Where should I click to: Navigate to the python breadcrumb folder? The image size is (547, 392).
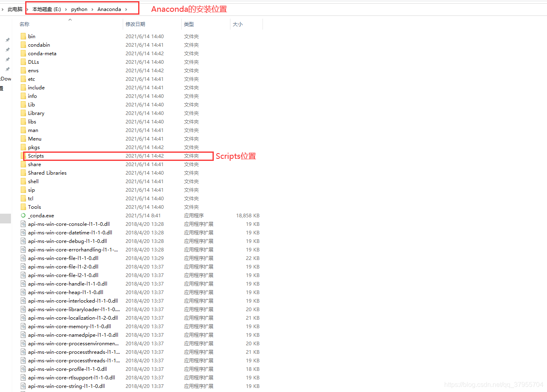[x=79, y=9]
